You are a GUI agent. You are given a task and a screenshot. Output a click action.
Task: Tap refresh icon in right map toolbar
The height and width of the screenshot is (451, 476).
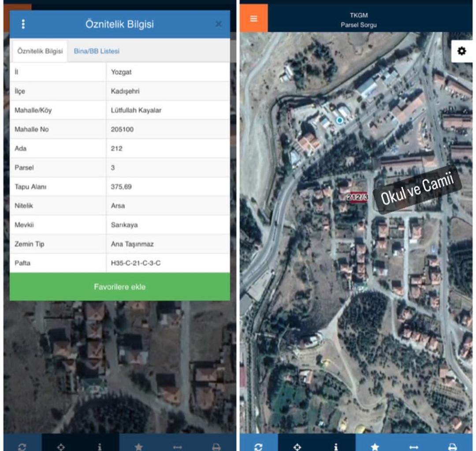[259, 446]
